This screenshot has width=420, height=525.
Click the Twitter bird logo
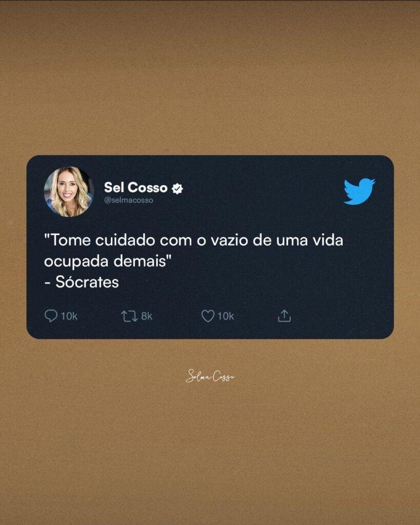[359, 191]
